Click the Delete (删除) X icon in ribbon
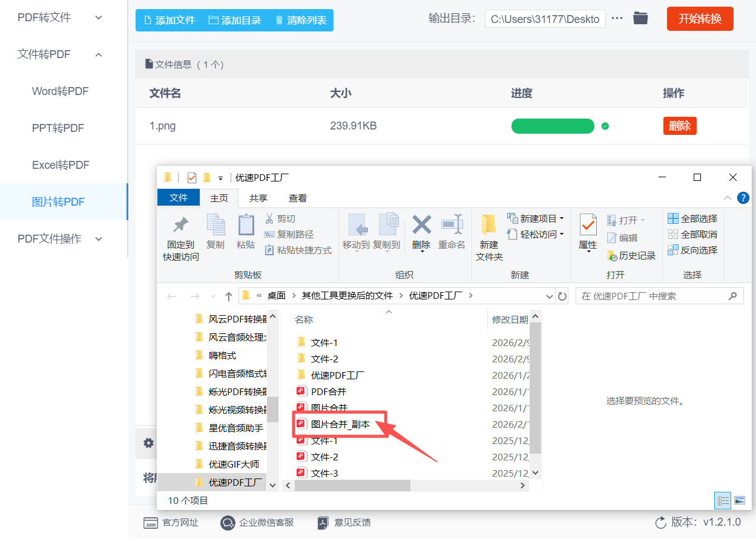This screenshot has width=756, height=539. coord(421,226)
